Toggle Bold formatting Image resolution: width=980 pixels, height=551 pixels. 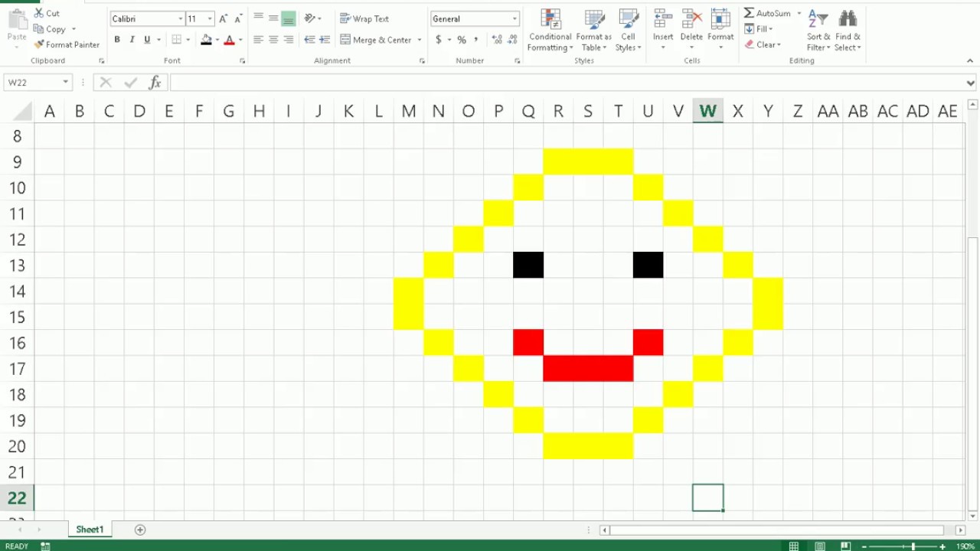point(117,40)
